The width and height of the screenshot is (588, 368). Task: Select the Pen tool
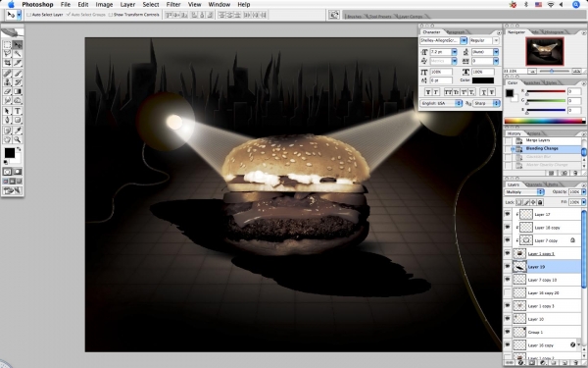[x=7, y=120]
